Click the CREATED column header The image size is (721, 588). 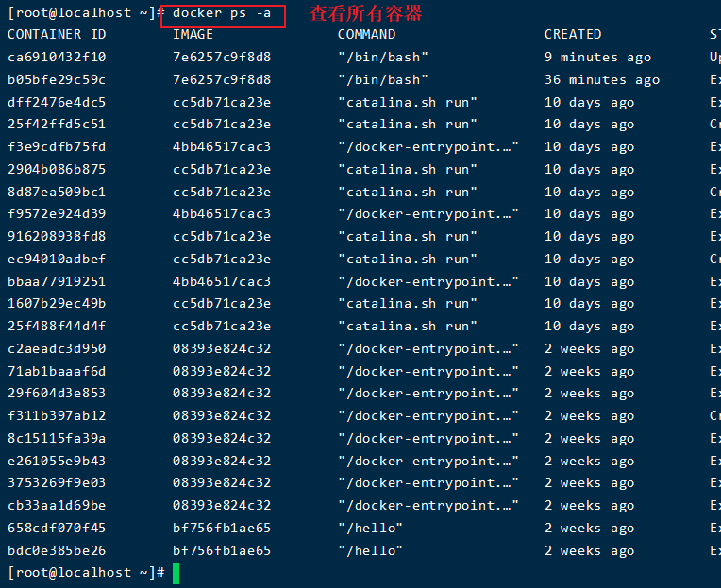[573, 35]
